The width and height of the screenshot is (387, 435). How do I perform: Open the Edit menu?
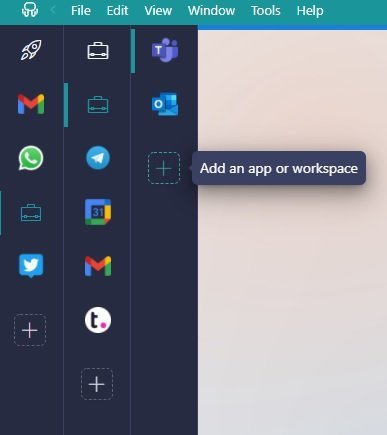tap(117, 11)
